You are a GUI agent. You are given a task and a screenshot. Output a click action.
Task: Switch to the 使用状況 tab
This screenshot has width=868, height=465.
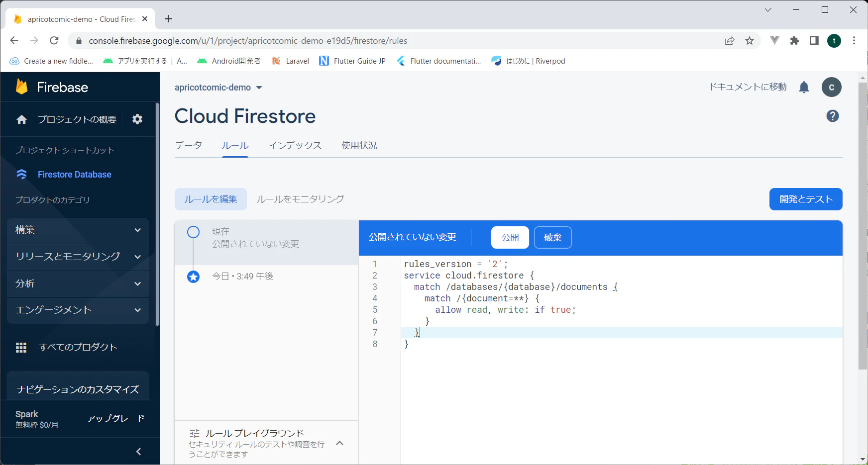[x=359, y=145]
